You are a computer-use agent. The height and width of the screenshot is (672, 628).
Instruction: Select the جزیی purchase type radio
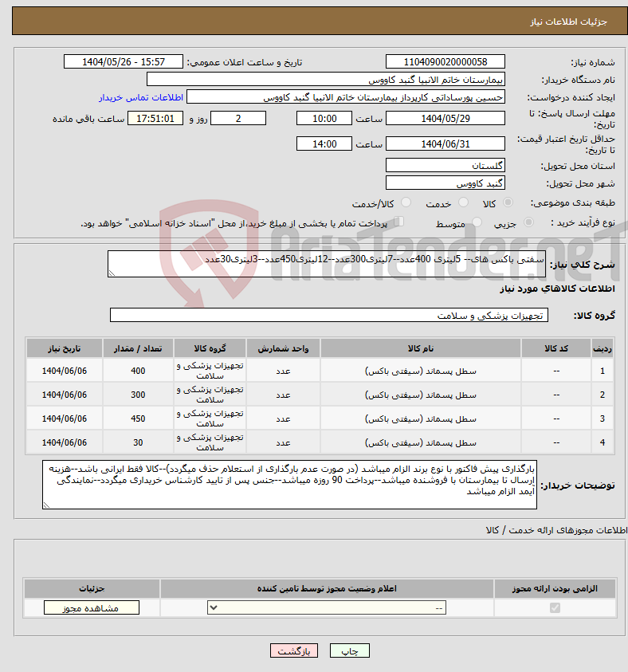tap(529, 222)
